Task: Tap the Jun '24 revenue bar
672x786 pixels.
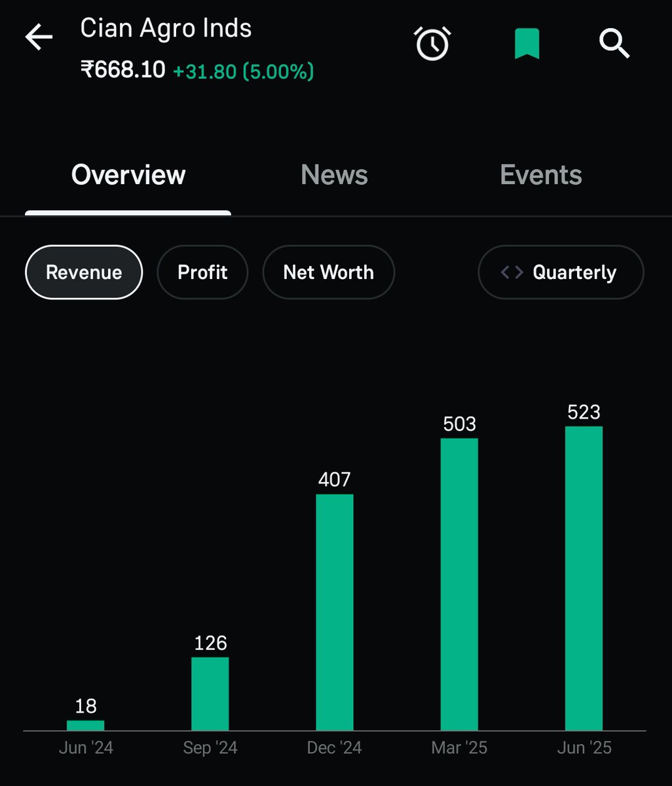Action: pos(86,725)
